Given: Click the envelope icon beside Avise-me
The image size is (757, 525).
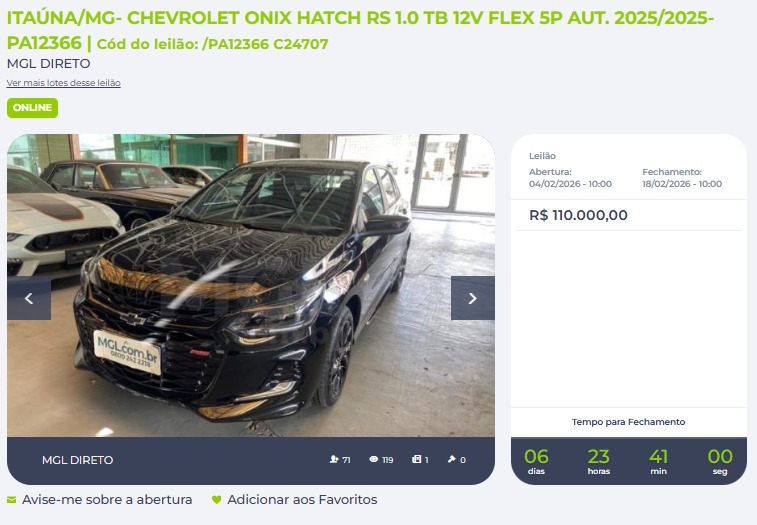Looking at the screenshot, I should click(12, 499).
